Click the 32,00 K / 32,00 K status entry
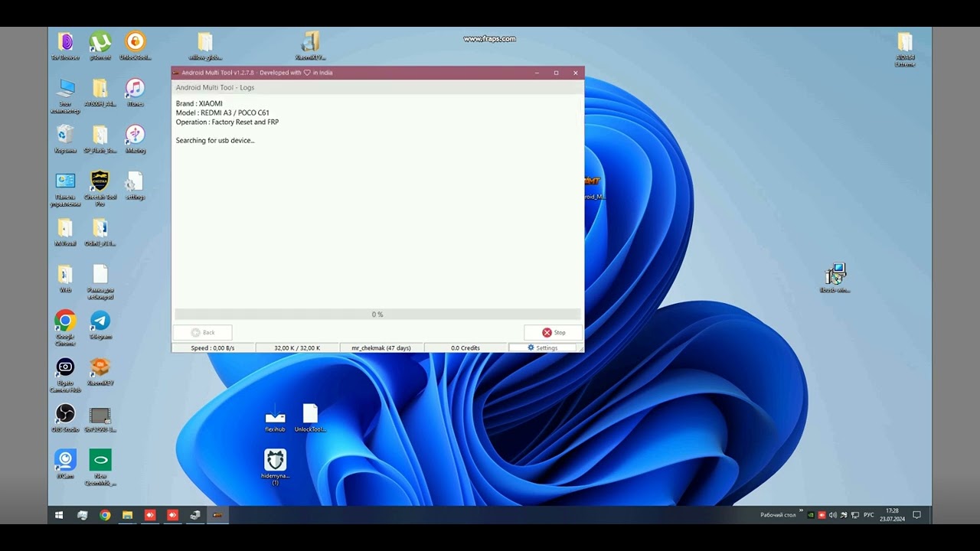The height and width of the screenshot is (551, 980). tap(297, 348)
